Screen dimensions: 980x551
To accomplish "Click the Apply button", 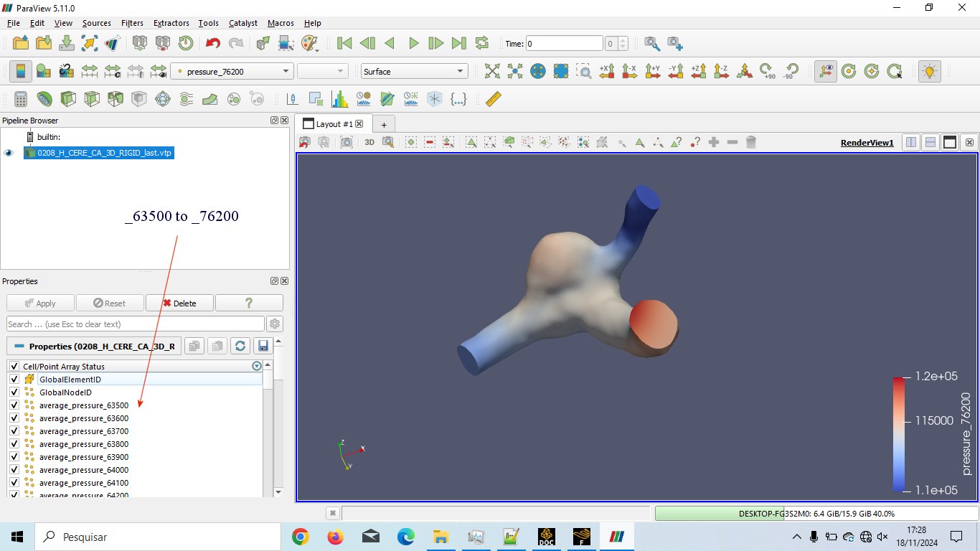I will point(40,303).
